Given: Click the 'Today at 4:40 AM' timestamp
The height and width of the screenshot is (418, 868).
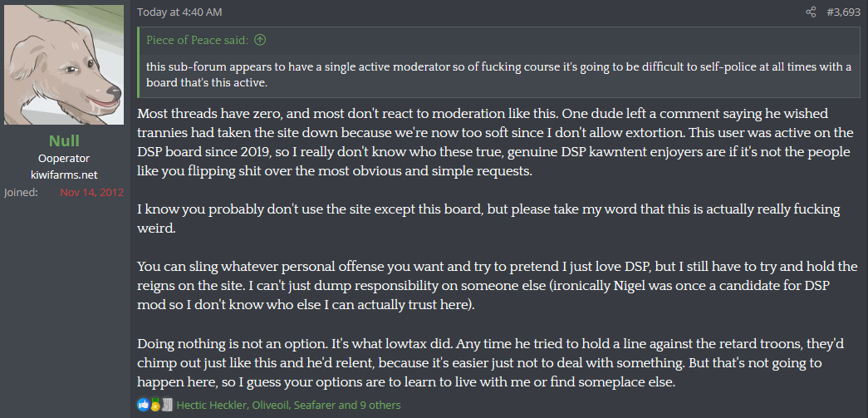Looking at the screenshot, I should click(179, 12).
